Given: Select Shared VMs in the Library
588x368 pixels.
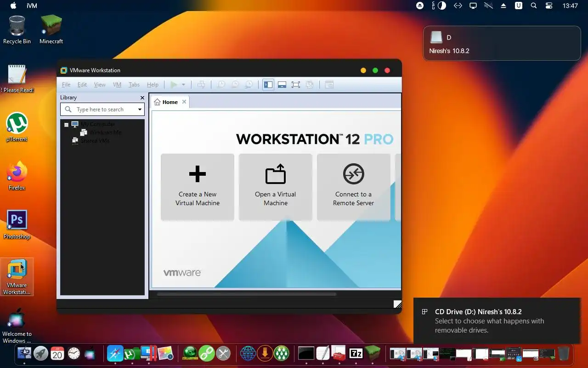Looking at the screenshot, I should 95,141.
